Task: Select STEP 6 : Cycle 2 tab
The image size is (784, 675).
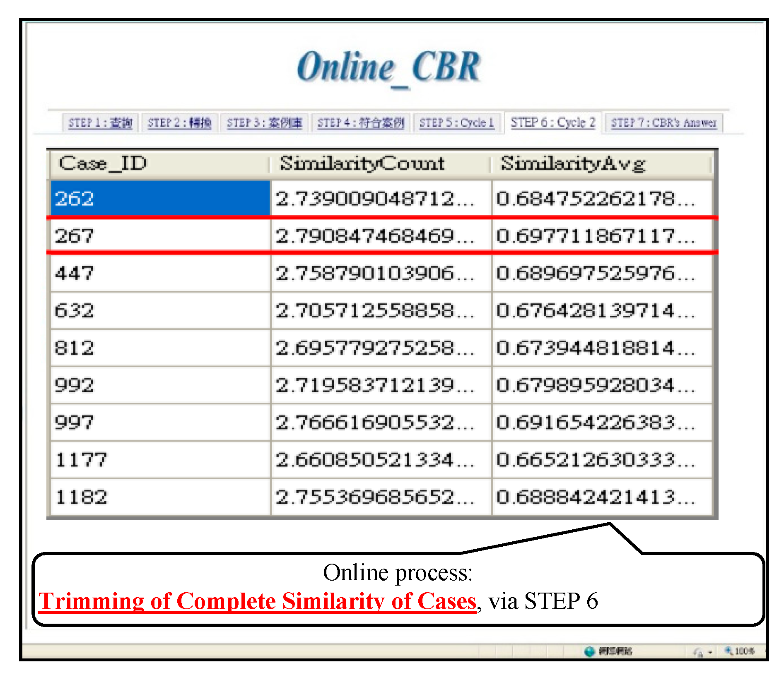Action: pos(552,123)
